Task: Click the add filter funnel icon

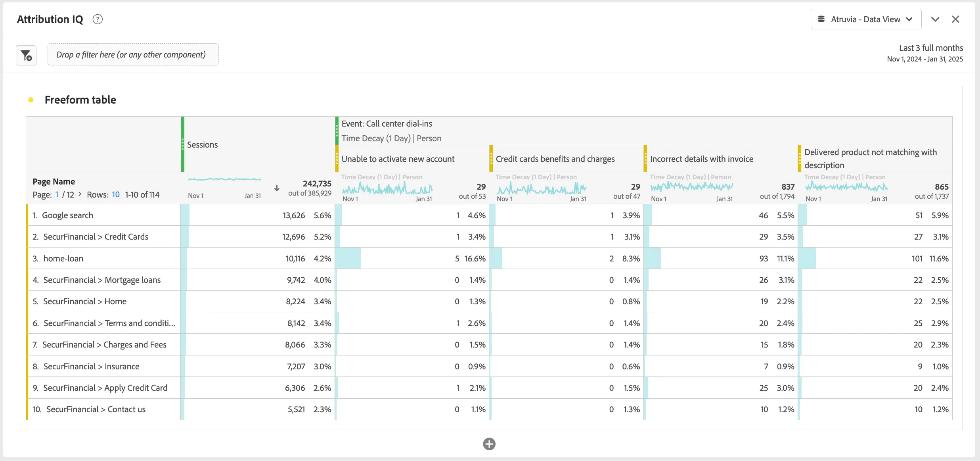Action: coord(26,55)
